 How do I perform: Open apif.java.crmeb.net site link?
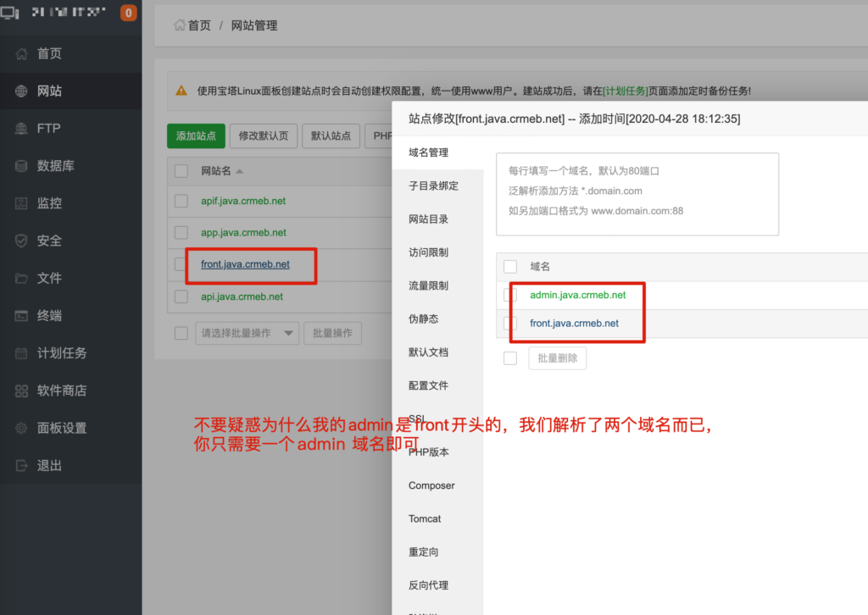[x=243, y=201]
